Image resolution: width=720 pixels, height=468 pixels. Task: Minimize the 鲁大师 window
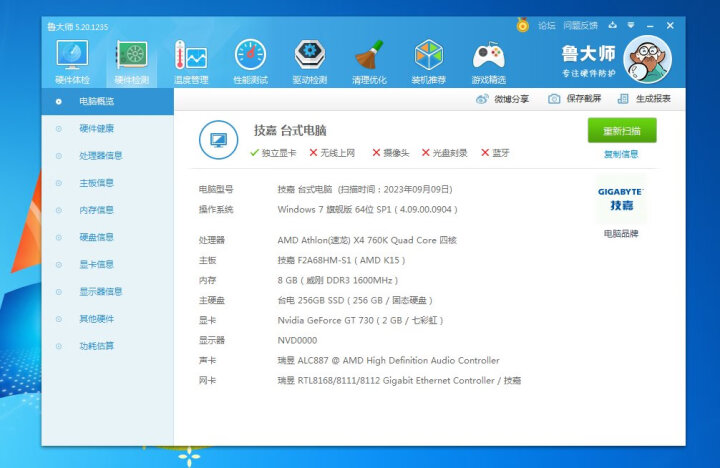[x=650, y=26]
